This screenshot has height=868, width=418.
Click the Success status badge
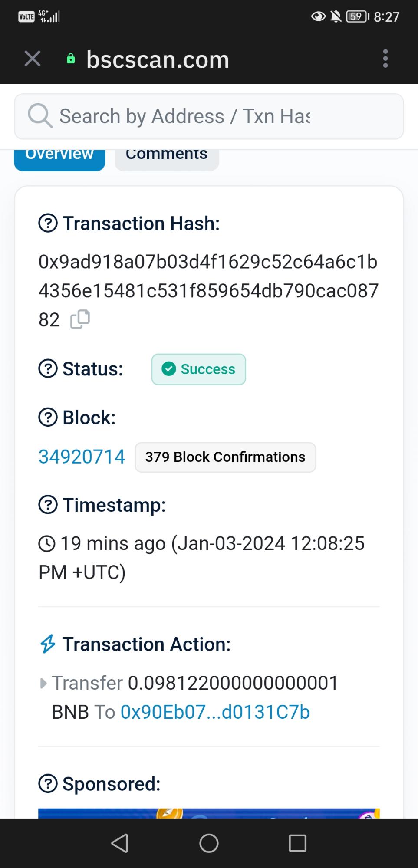pos(198,369)
